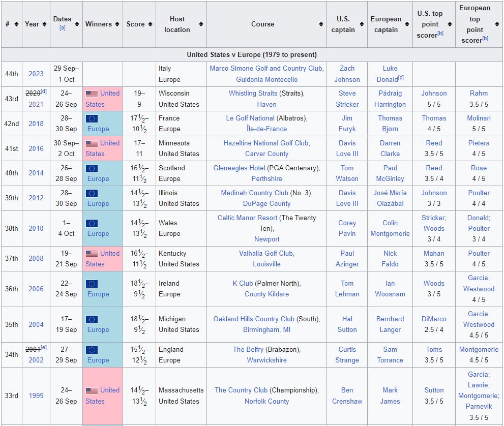Sort by Course column arrows
This screenshot has height=426, width=504.
(321, 24)
